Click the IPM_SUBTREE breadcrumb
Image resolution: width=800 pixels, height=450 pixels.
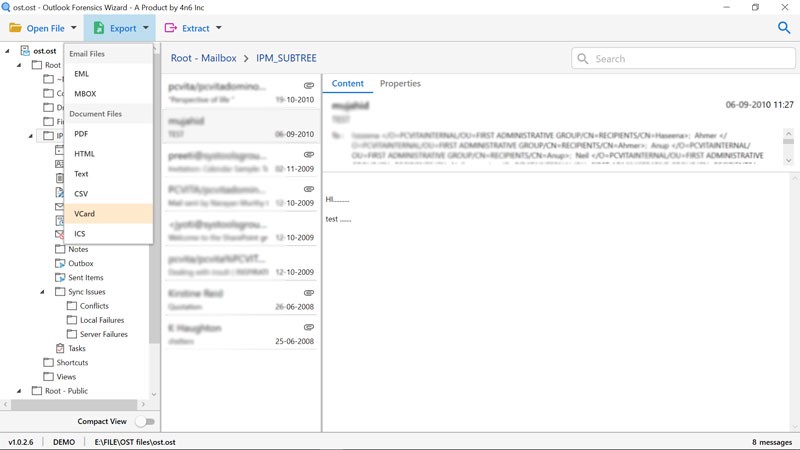click(x=286, y=58)
